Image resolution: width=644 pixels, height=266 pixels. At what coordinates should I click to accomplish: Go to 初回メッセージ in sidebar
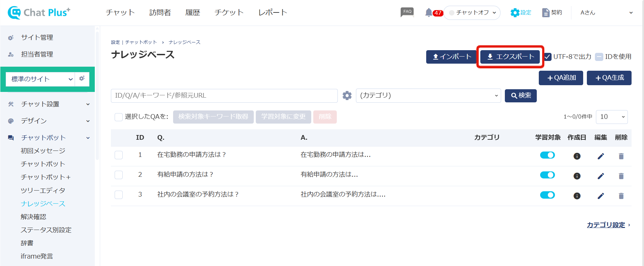pyautogui.click(x=43, y=151)
